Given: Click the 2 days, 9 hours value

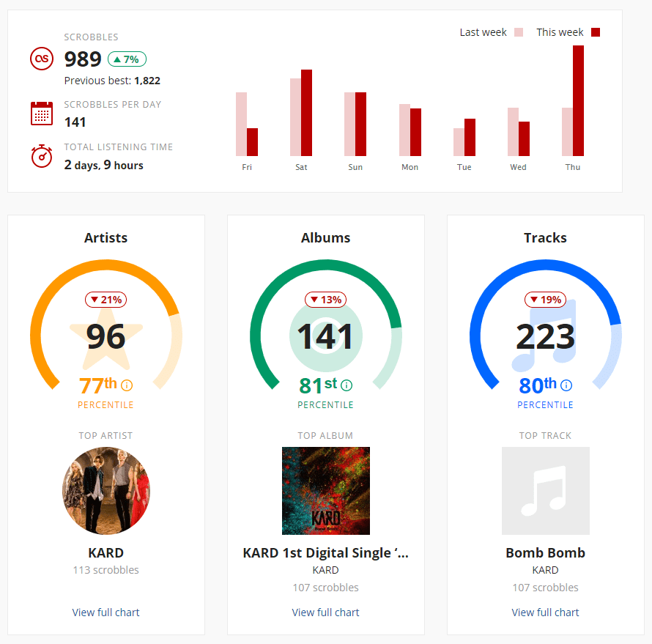Looking at the screenshot, I should [103, 165].
